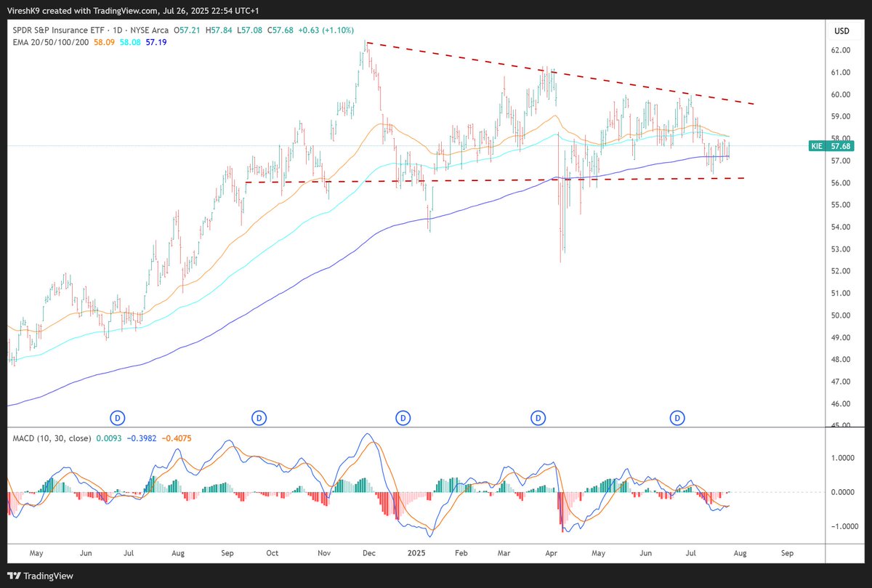Click the 60.00 price axis label

841,94
